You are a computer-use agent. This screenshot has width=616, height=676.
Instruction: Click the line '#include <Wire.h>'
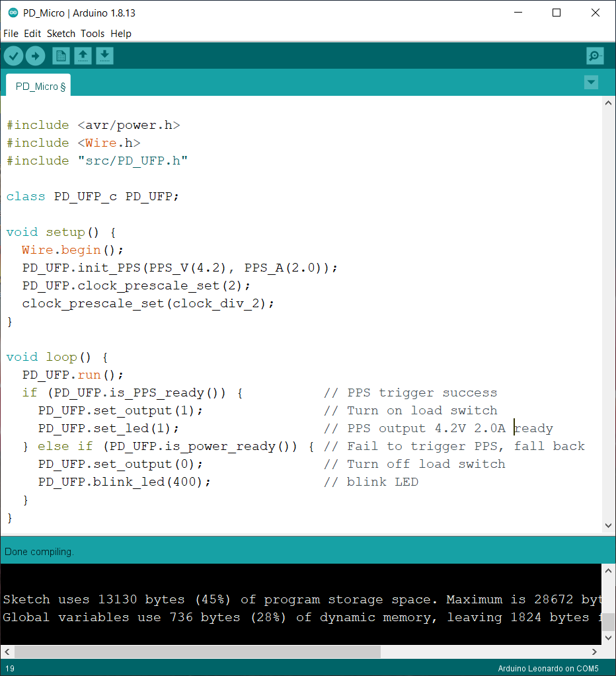click(73, 143)
